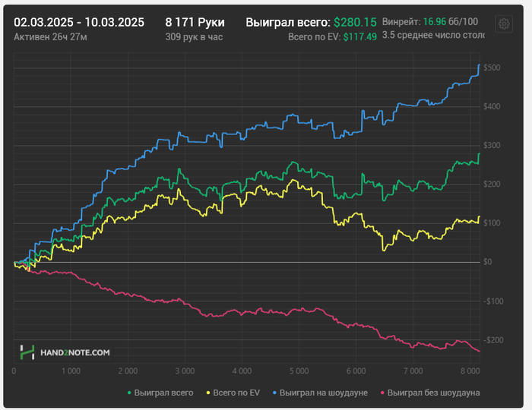The height and width of the screenshot is (410, 532).
Task: Click the $200 y-axis label
Action: tap(492, 184)
